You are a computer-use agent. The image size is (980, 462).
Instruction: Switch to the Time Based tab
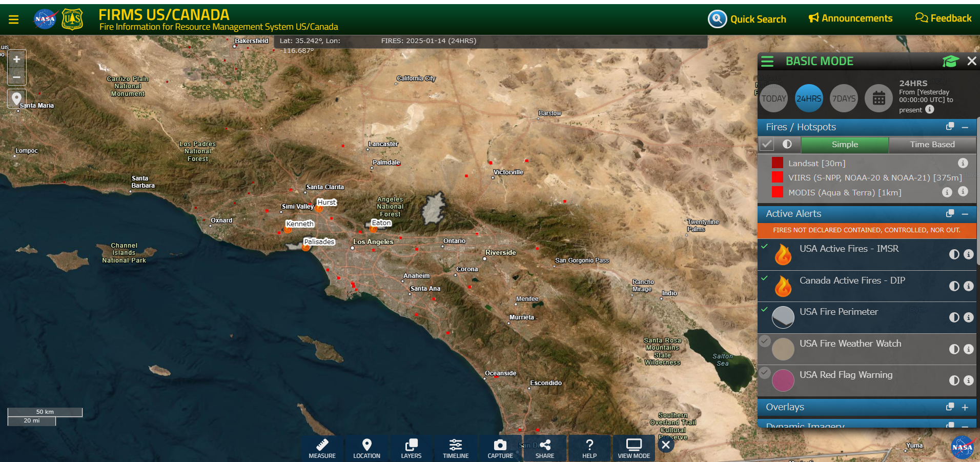pyautogui.click(x=932, y=145)
